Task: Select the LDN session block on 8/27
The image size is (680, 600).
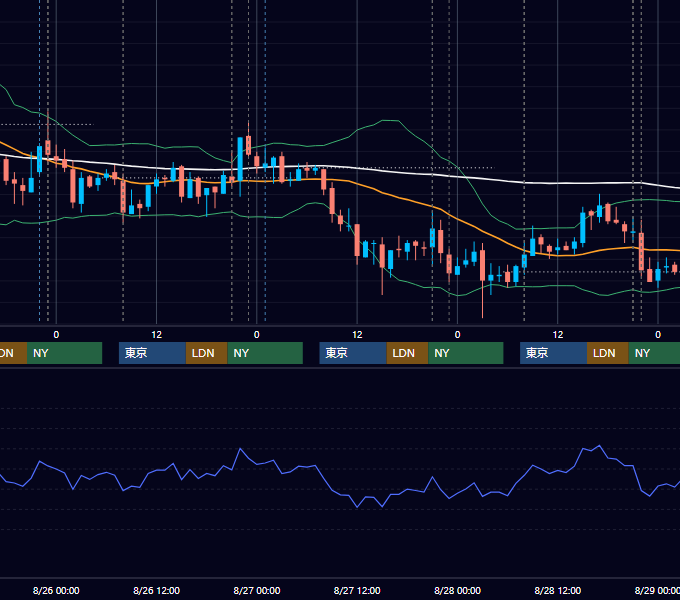Action: click(407, 353)
